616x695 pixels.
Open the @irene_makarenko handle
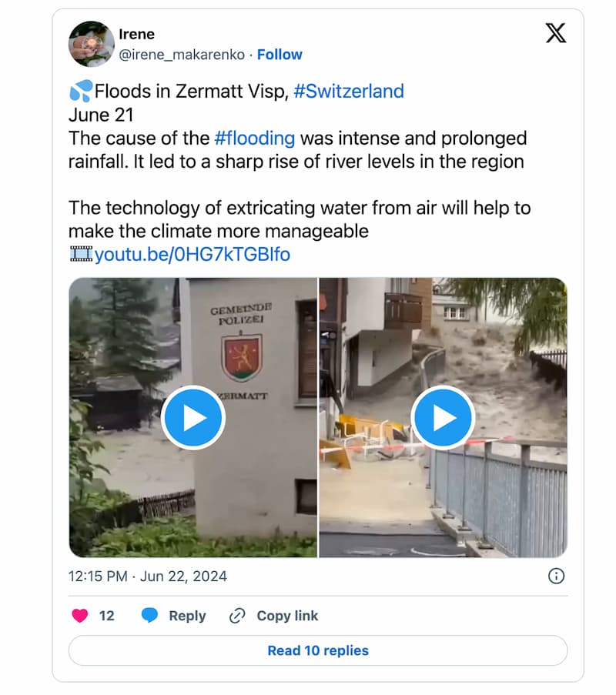pyautogui.click(x=182, y=55)
